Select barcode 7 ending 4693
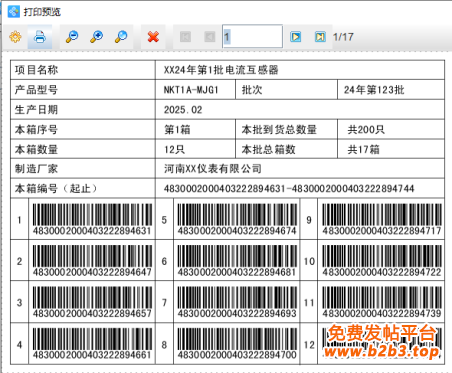This screenshot has height=373, width=452. point(237,302)
